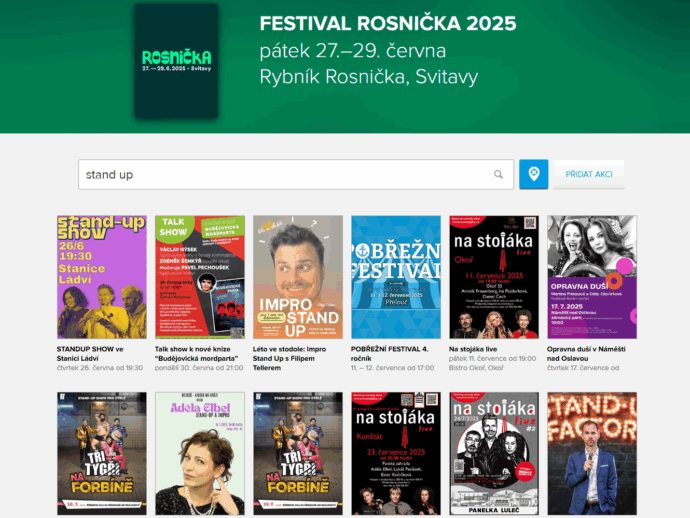Open the Pobřežní Festival poster

pyautogui.click(x=396, y=277)
